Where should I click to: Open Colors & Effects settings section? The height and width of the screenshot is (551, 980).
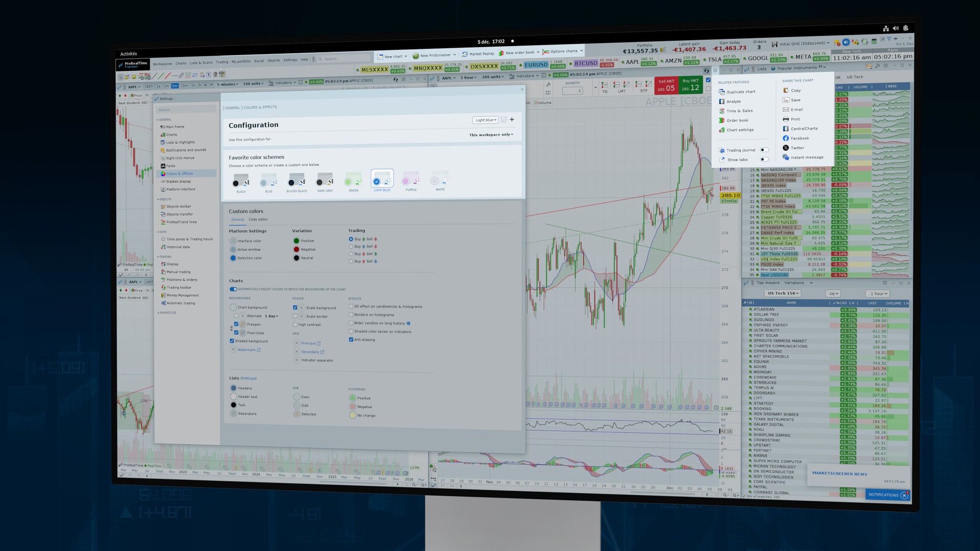(186, 174)
